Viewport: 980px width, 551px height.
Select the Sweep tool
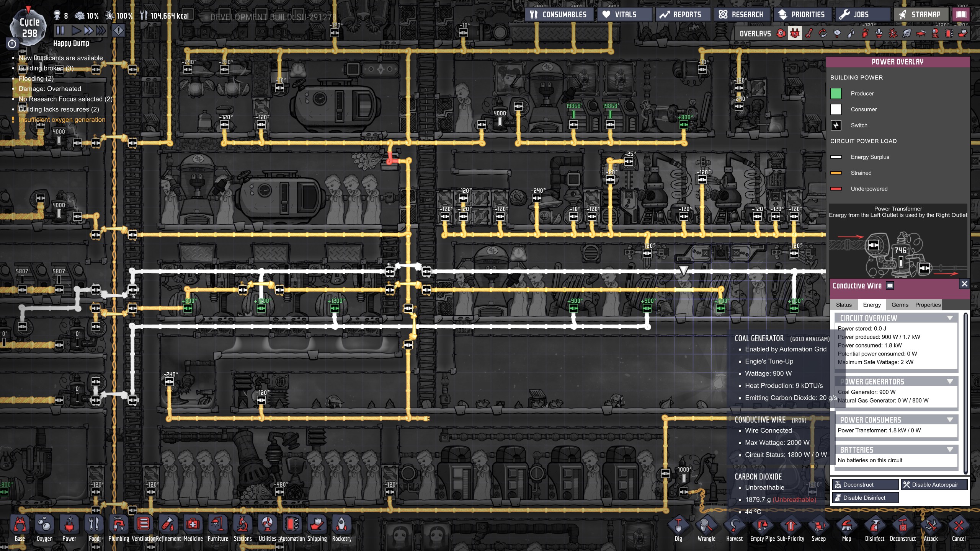click(x=818, y=529)
